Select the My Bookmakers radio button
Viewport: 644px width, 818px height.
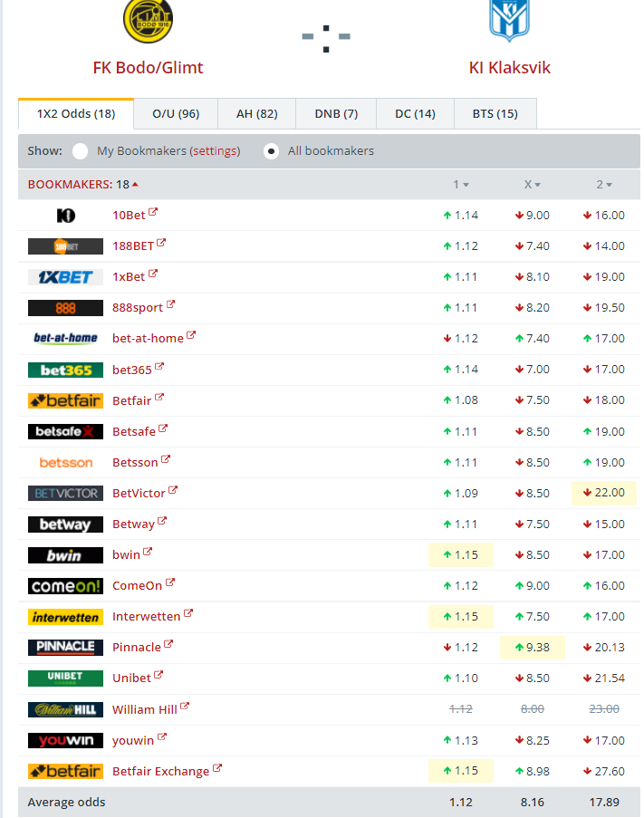[x=81, y=151]
